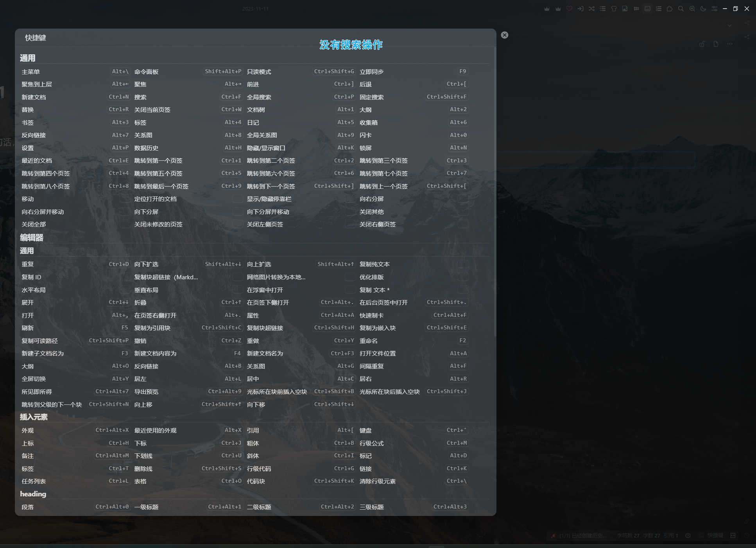Toggle the document edit lock icon

coord(702,44)
